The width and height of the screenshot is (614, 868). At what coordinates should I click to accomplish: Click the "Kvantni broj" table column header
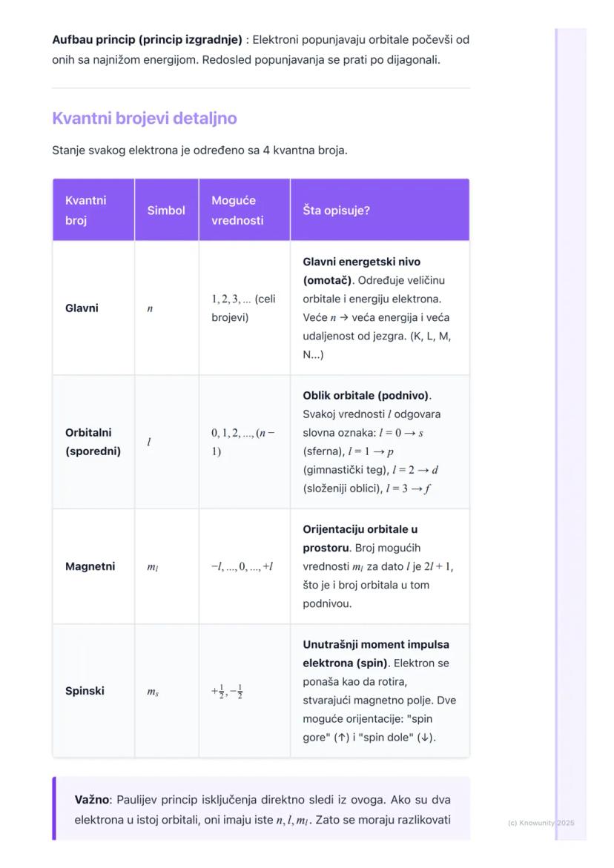coord(85,210)
